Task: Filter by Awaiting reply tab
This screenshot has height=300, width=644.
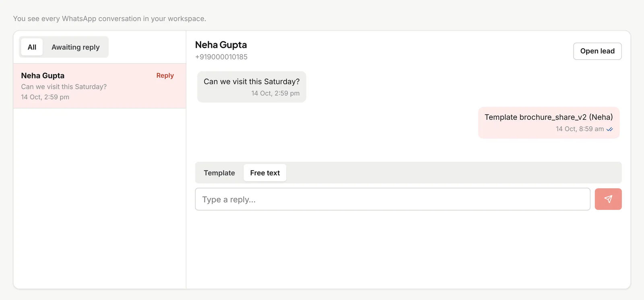Action: click(75, 47)
